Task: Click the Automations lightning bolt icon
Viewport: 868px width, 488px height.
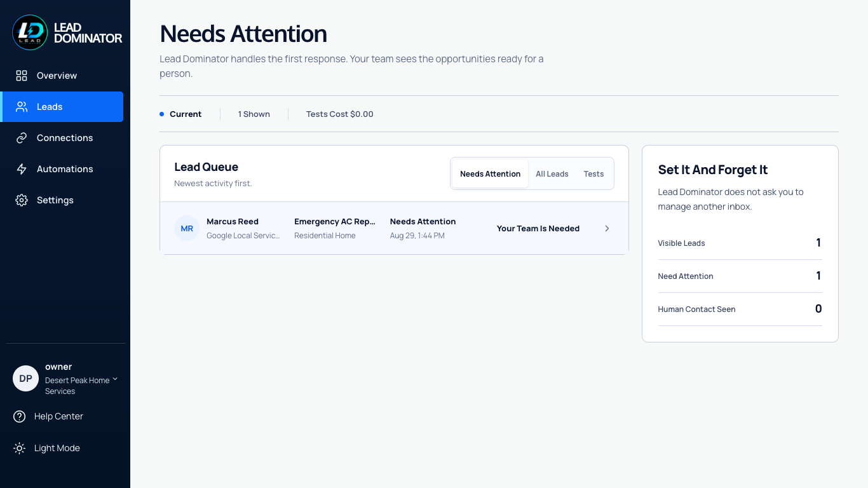Action: pyautogui.click(x=22, y=169)
